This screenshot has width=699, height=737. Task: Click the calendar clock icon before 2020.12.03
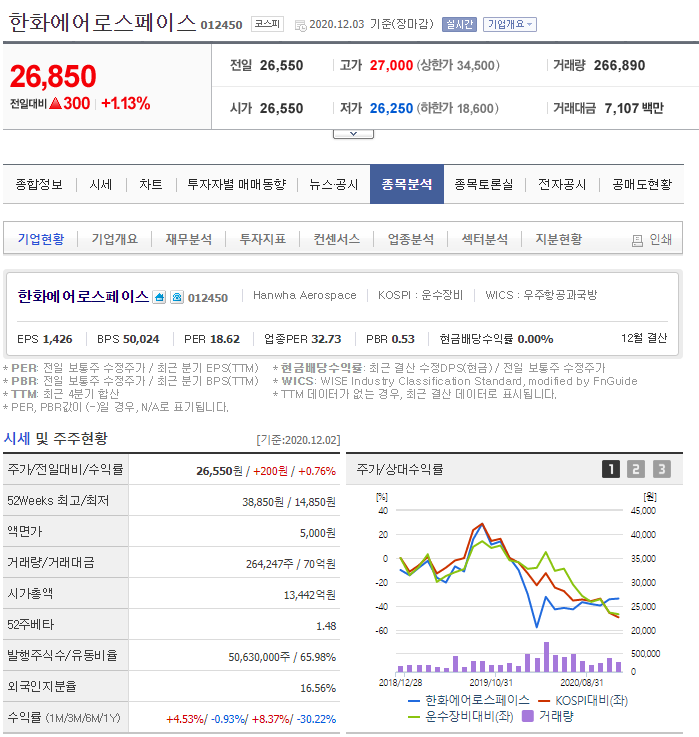pyautogui.click(x=300, y=25)
